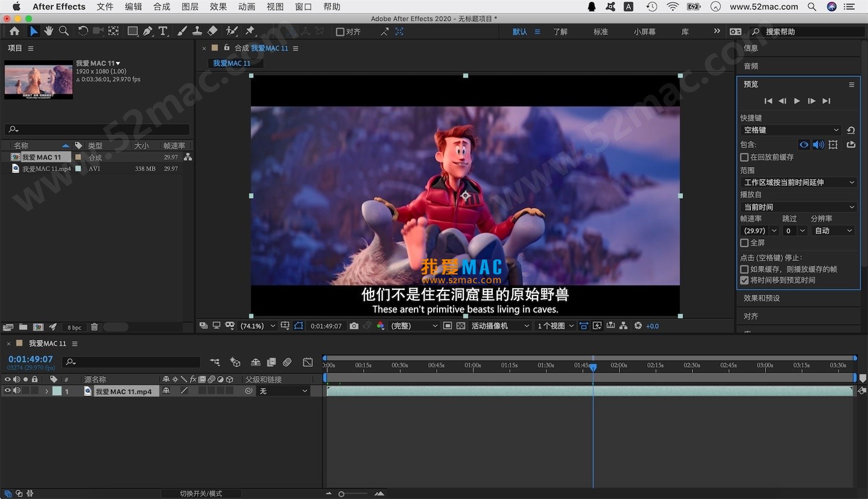Reset exposure icon in viewer bar
This screenshot has height=499, width=868.
point(638,326)
